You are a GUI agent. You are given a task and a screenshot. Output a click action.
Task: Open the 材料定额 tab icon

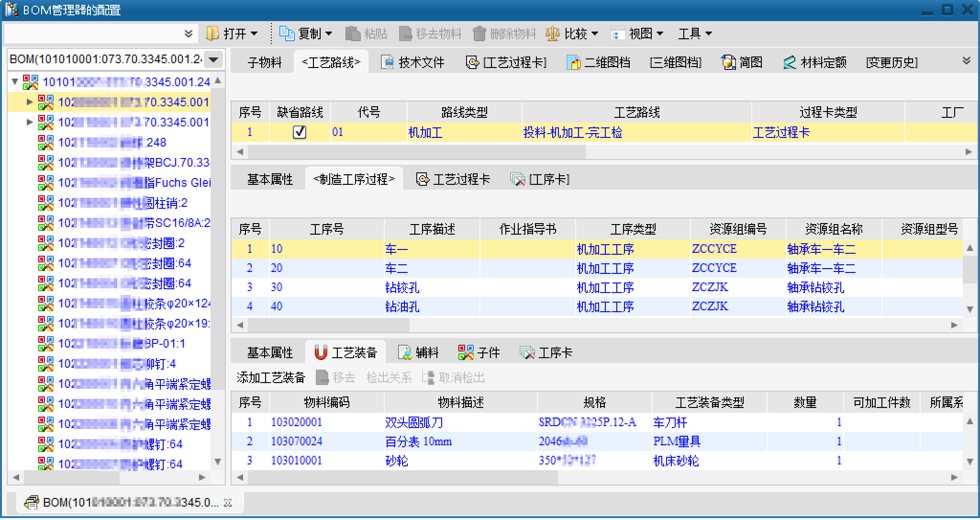790,62
